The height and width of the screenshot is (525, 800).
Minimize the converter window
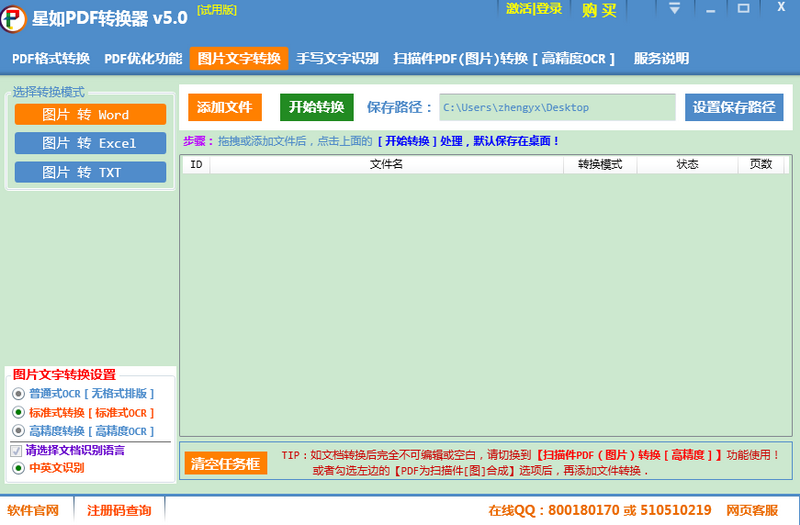pos(710,9)
